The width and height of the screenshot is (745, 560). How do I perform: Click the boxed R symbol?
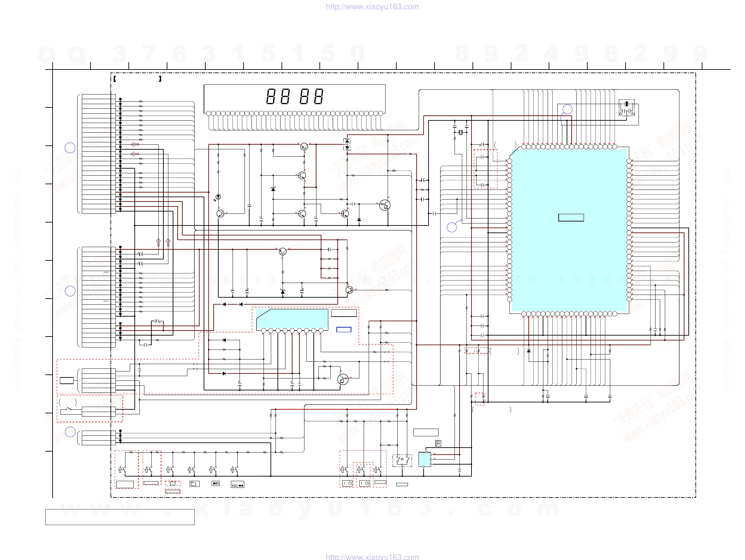pos(438,444)
